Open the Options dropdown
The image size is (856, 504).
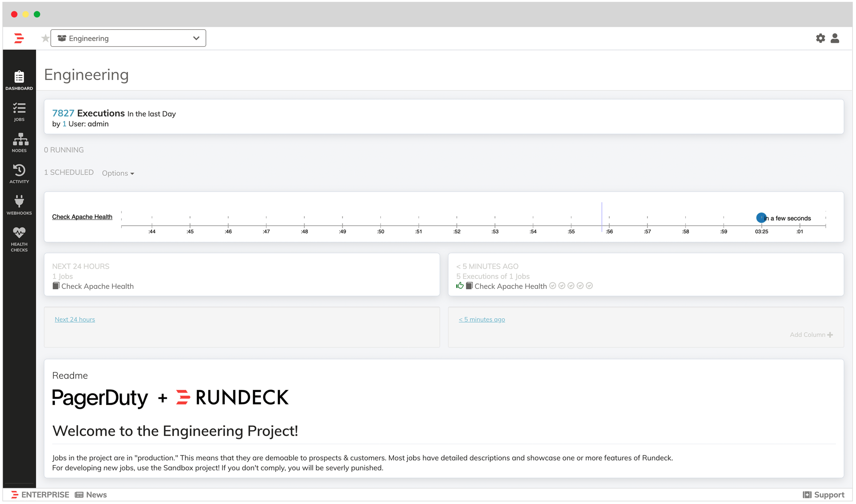(118, 173)
